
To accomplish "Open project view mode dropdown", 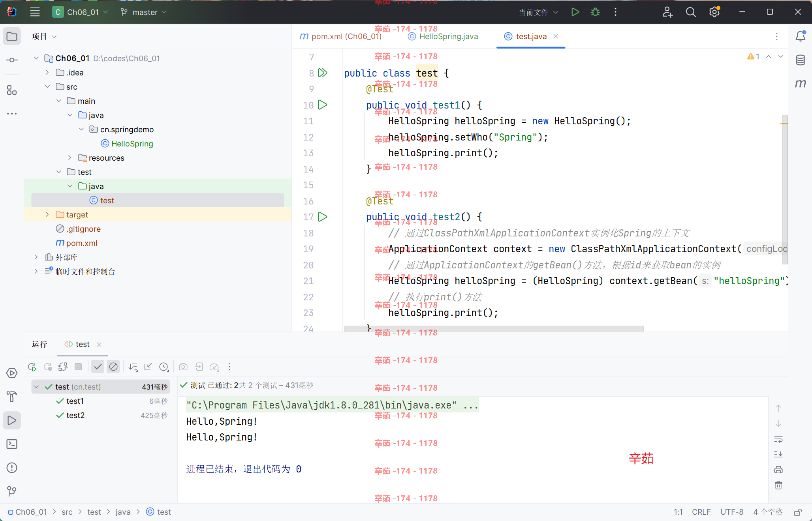I will pyautogui.click(x=44, y=36).
